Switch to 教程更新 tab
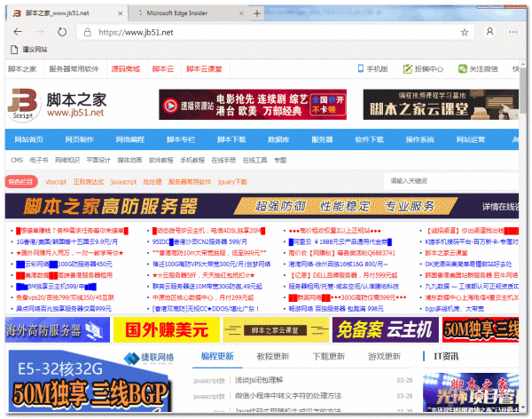Image resolution: width=532 pixels, height=419 pixels. click(272, 356)
